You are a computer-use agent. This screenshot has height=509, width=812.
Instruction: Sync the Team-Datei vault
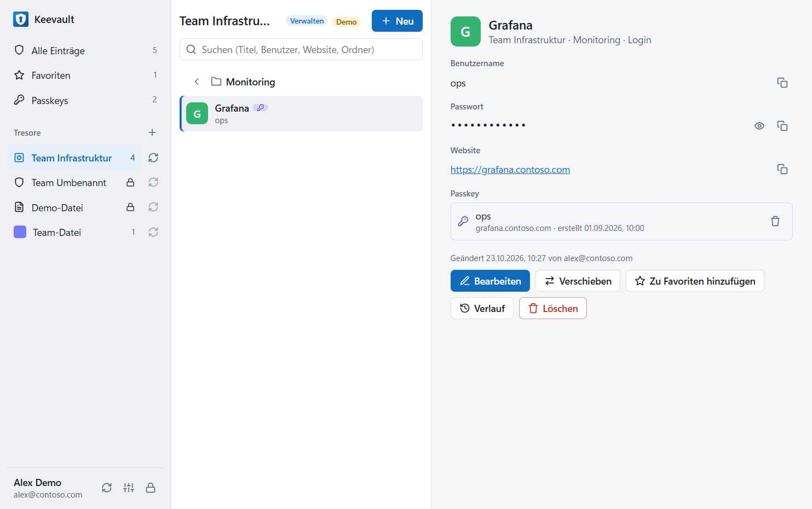(153, 232)
